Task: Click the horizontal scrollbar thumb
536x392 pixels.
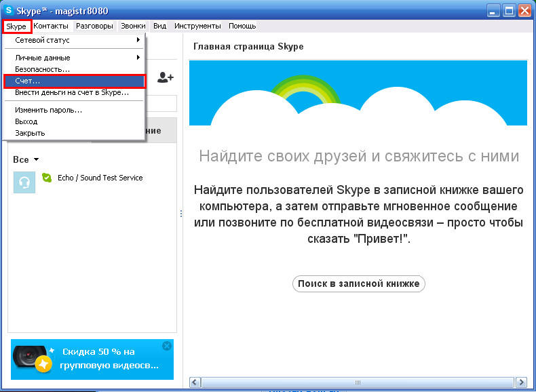Action: pyautogui.click(x=358, y=383)
